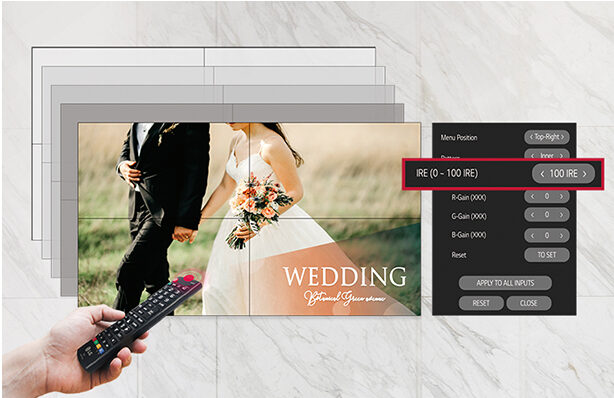Increase R-Gain using its right arrow
The width and height of the screenshot is (614, 398).
pos(562,196)
